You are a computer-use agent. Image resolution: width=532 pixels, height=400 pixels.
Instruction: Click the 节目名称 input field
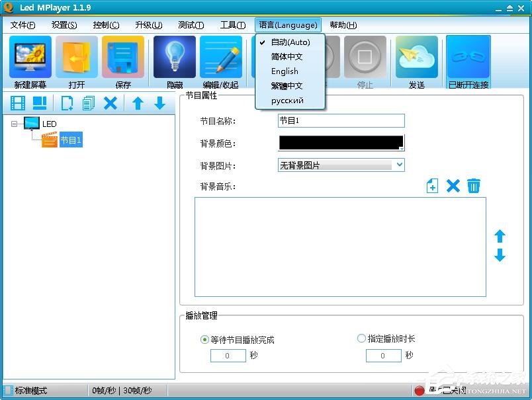(341, 121)
